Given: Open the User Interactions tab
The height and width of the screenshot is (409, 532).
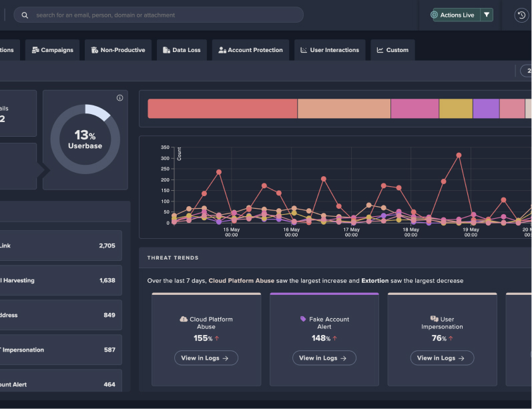Looking at the screenshot, I should click(330, 50).
